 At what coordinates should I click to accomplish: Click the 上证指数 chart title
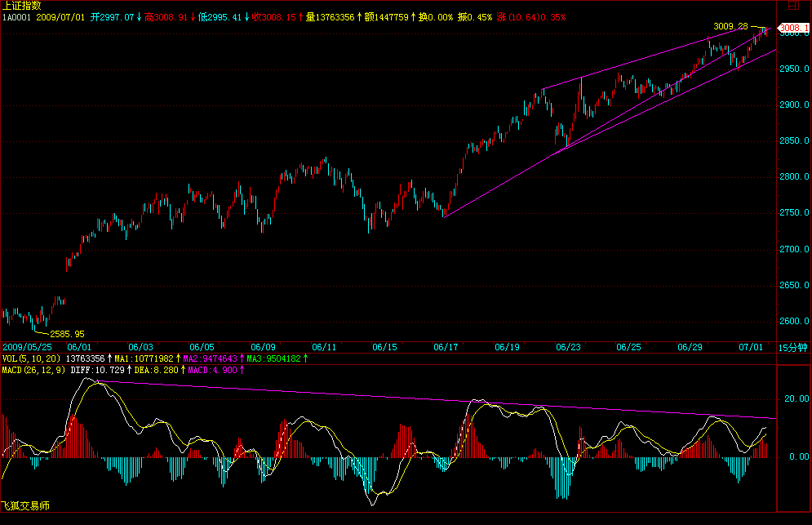tap(22, 6)
